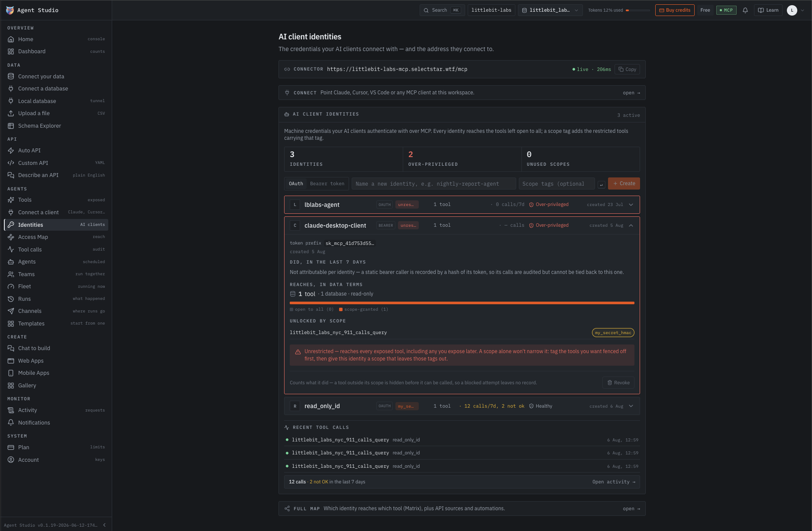812x531 pixels.
Task: Click the link icon beside CONNECTOR
Action: pos(287,69)
